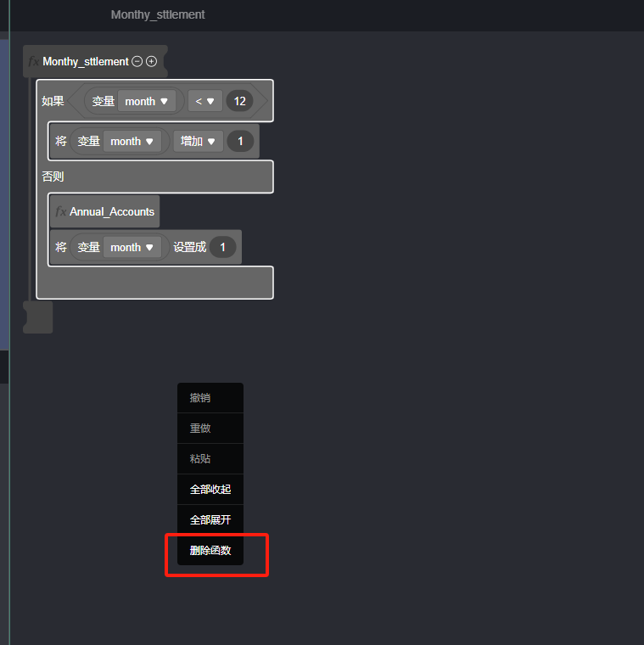Choose 撤销 from the context menu

click(210, 398)
